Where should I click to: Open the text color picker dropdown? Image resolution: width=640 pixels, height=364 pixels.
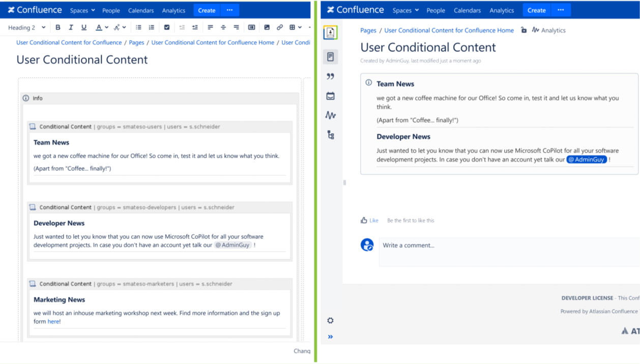[x=106, y=27]
